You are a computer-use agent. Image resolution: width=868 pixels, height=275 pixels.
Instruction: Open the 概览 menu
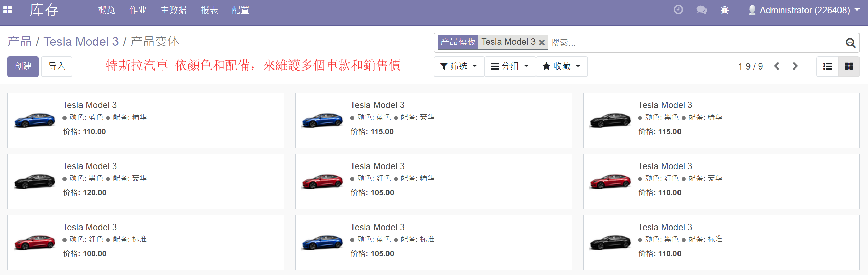(107, 10)
